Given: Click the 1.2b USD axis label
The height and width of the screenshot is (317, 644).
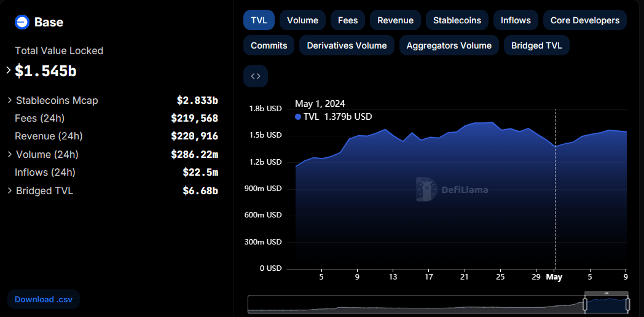Looking at the screenshot, I should tap(265, 162).
